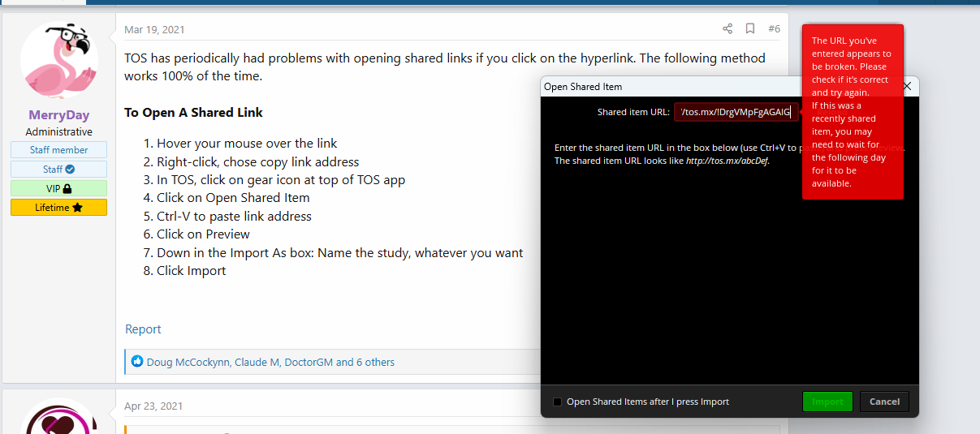The image size is (980, 434).
Task: Click the Staff badge with checkmark icon
Action: tap(58, 169)
